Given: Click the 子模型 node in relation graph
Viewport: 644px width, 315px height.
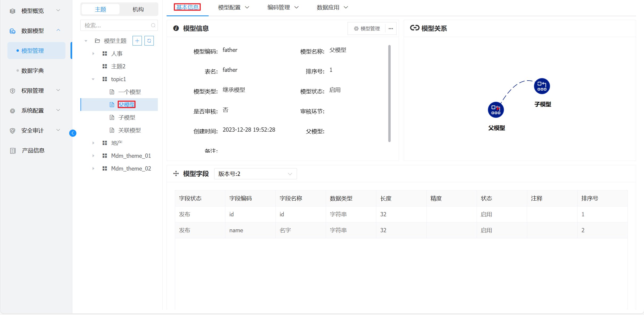Looking at the screenshot, I should pos(542,86).
